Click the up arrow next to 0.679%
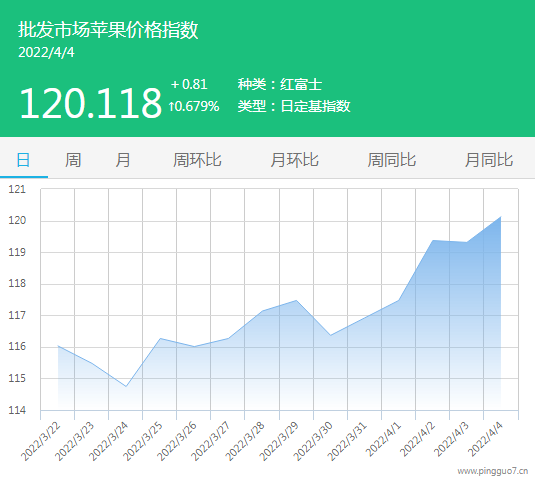535x482 pixels. pyautogui.click(x=172, y=106)
